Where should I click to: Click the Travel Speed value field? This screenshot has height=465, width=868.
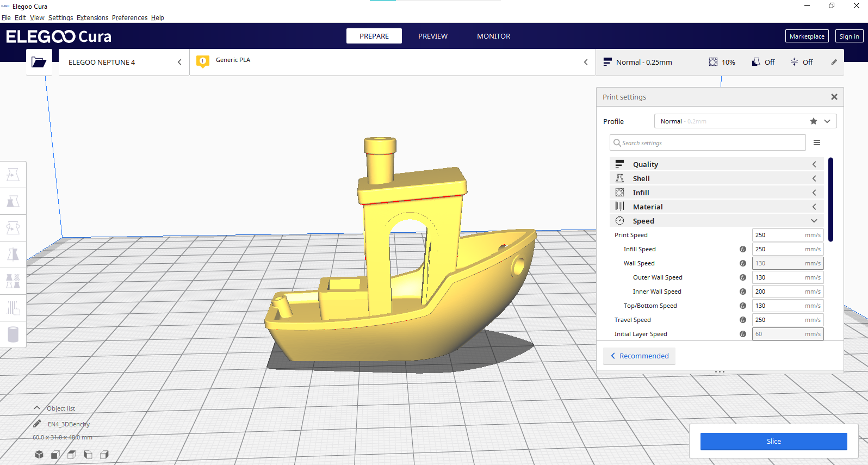(x=788, y=320)
